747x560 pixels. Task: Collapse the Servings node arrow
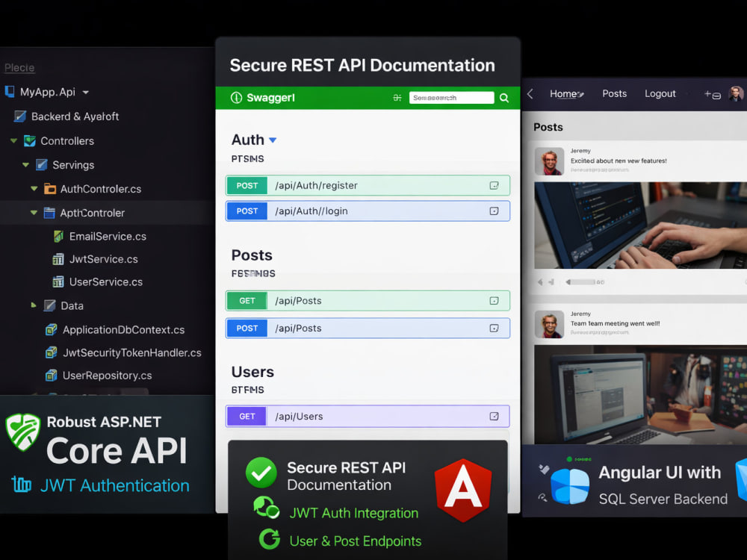(25, 165)
